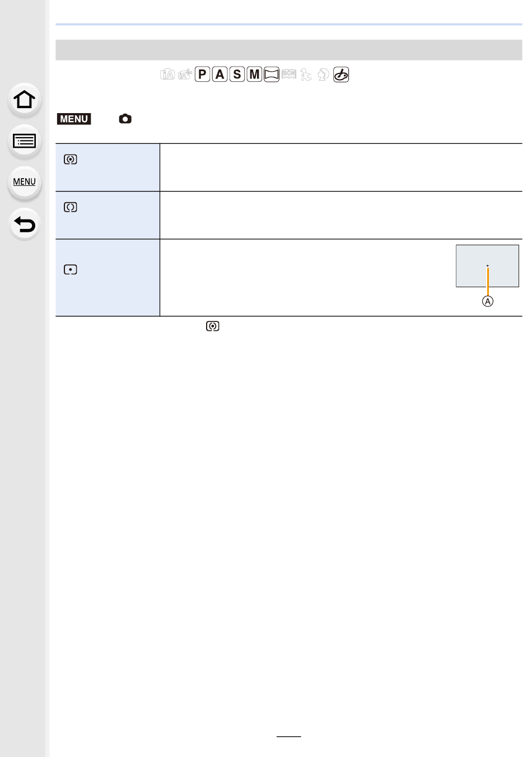Select the spot metering icon
The image size is (532, 757).
(70, 269)
